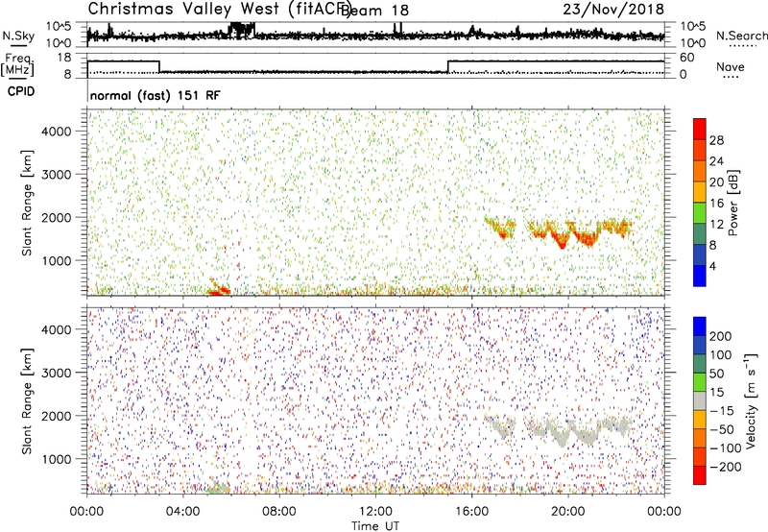This screenshot has height=532, width=768.
Task: Click the 'Slant Range [km]' label of the velocity panel
Action: [27, 401]
